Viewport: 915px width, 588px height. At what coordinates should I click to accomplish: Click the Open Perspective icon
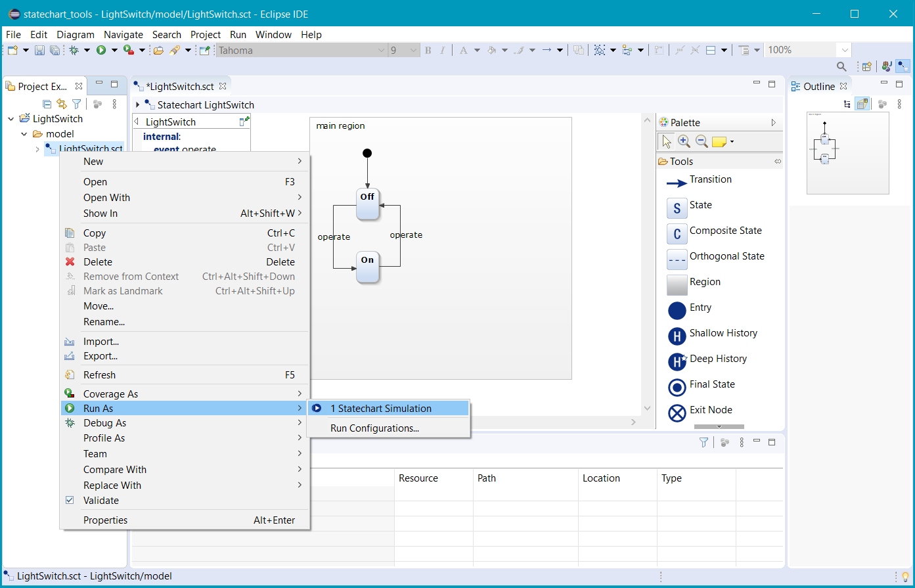867,66
